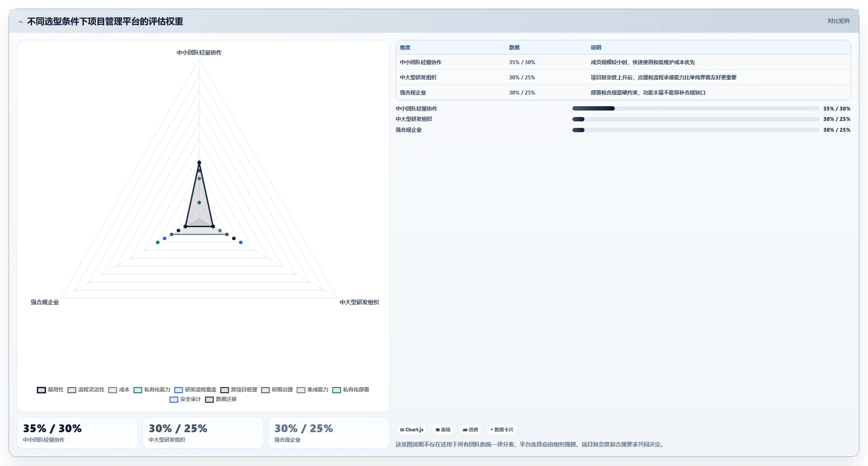Open the 30% / 25% 中大型研发组织 stat card
The width and height of the screenshot is (868, 466).
203,433
